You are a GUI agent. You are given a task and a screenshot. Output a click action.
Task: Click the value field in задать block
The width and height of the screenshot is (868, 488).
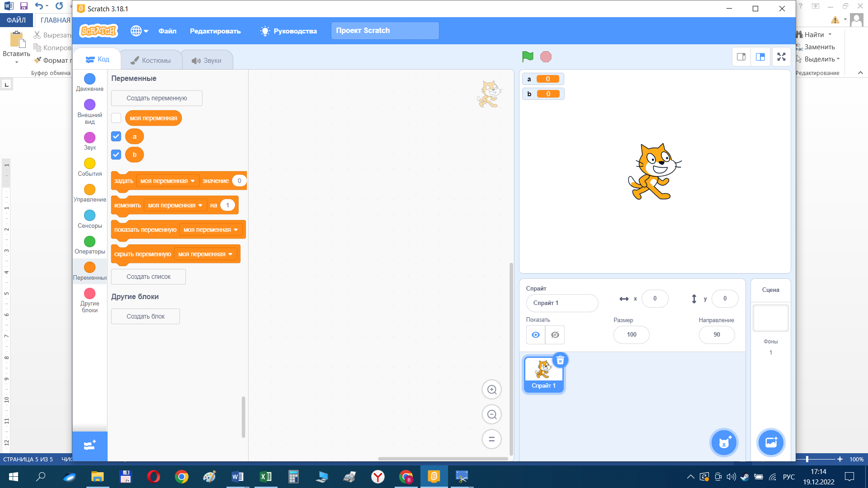click(239, 181)
